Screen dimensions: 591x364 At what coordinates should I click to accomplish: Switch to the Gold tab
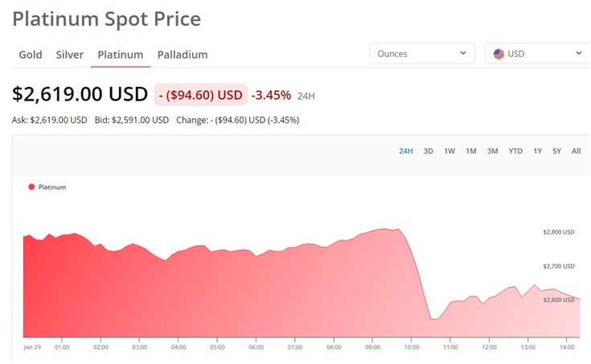[x=31, y=55]
